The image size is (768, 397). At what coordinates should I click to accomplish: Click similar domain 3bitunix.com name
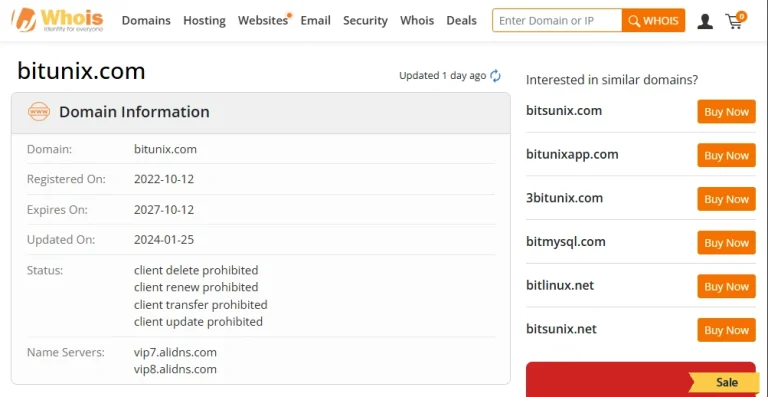tap(564, 198)
